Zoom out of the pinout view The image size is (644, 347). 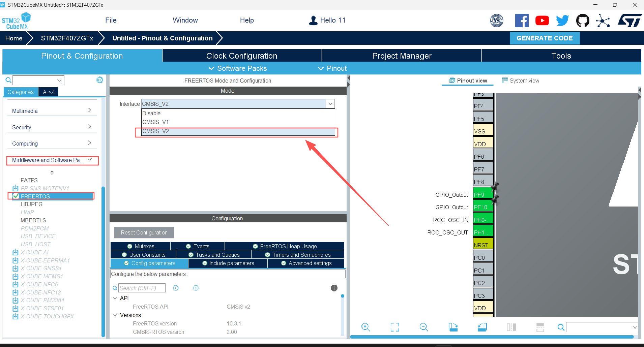click(x=424, y=327)
